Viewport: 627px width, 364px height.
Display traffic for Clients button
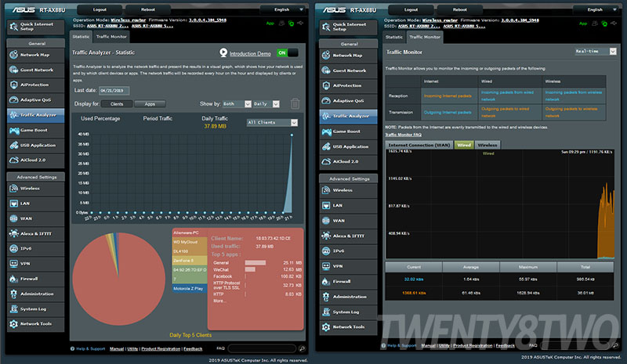click(117, 104)
